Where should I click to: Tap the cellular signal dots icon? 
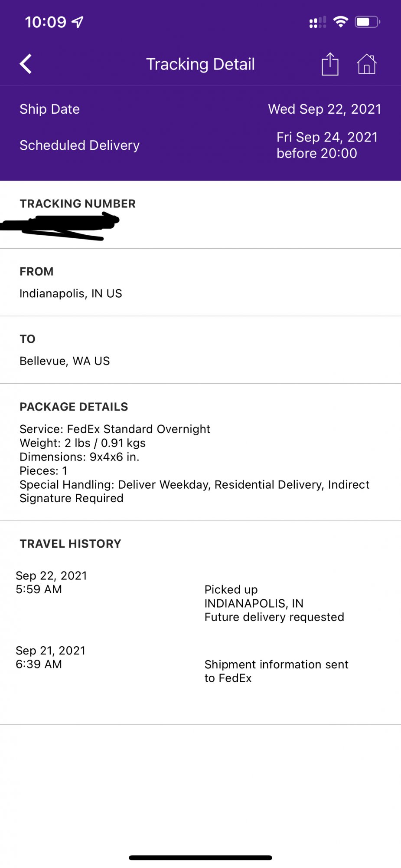(x=318, y=22)
